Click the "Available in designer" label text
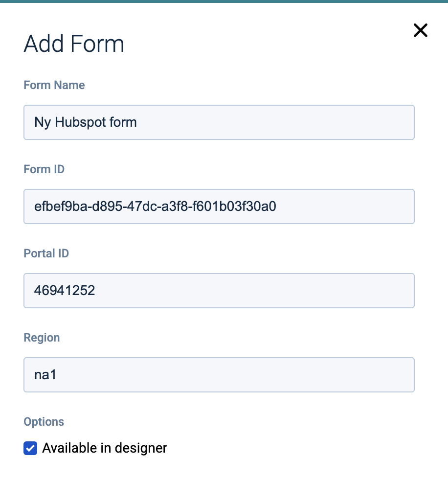The width and height of the screenshot is (448, 504). click(105, 448)
